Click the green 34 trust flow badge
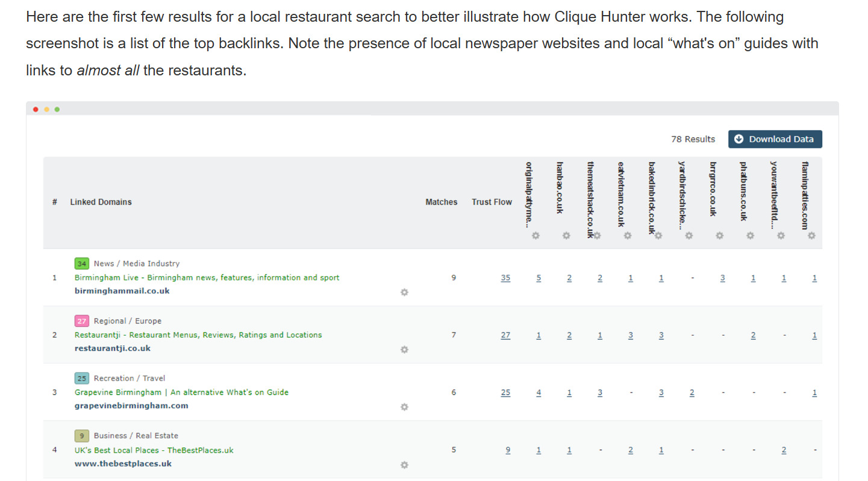This screenshot has height=481, width=868. pos(82,263)
